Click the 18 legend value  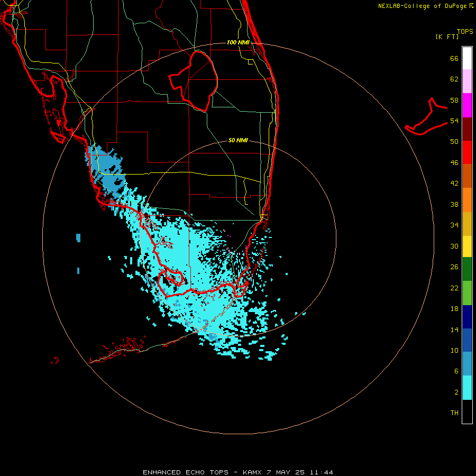click(454, 309)
